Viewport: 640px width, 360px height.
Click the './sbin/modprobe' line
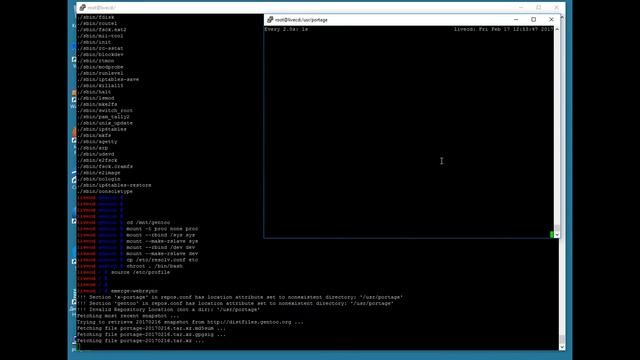pyautogui.click(x=100, y=67)
